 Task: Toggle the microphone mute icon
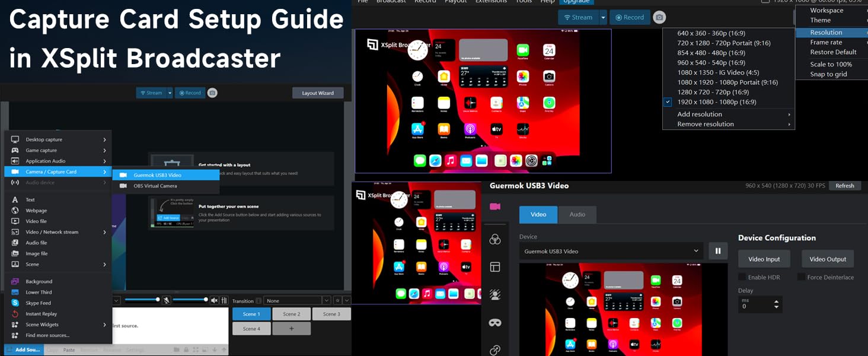coord(167,300)
